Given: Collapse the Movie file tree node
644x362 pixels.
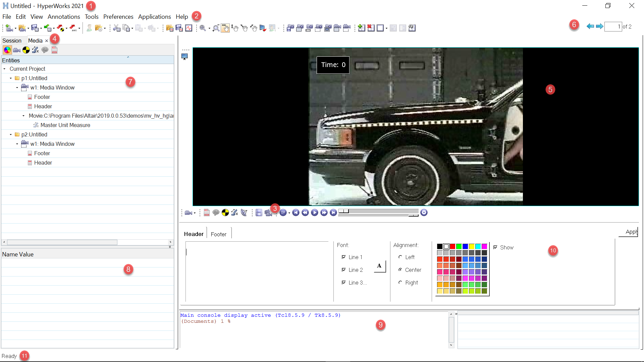Looking at the screenshot, I should (x=23, y=116).
